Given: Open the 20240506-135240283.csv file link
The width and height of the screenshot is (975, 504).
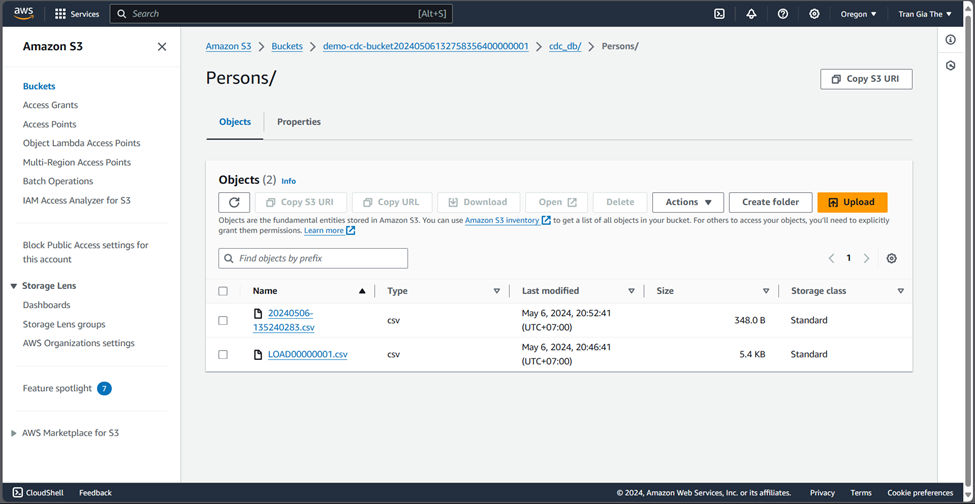Looking at the screenshot, I should 284,320.
